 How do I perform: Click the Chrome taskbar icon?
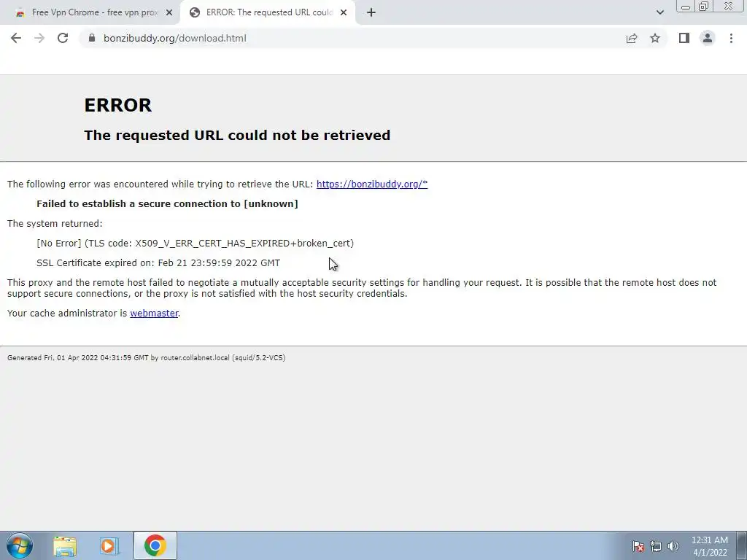(x=155, y=545)
